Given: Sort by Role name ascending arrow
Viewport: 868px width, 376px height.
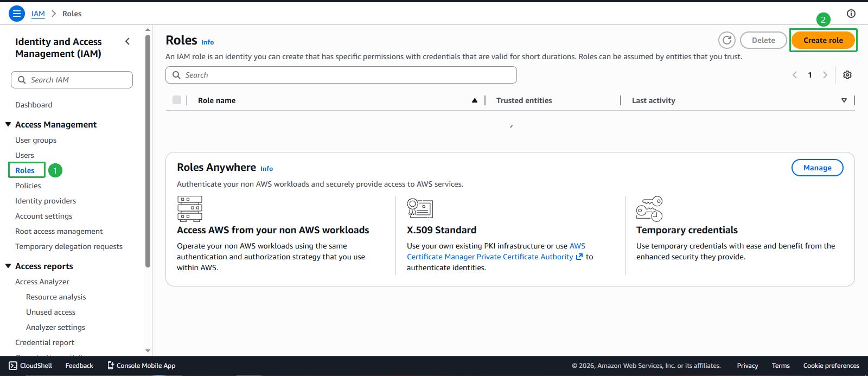Looking at the screenshot, I should 475,100.
